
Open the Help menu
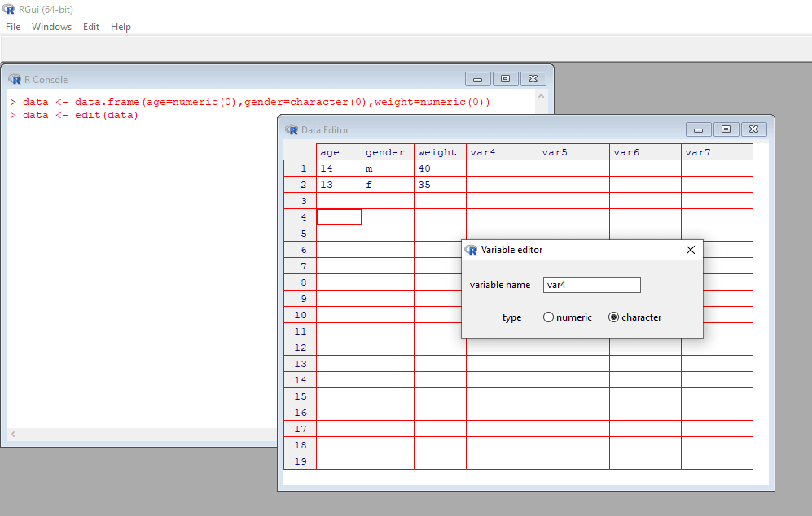pos(121,26)
